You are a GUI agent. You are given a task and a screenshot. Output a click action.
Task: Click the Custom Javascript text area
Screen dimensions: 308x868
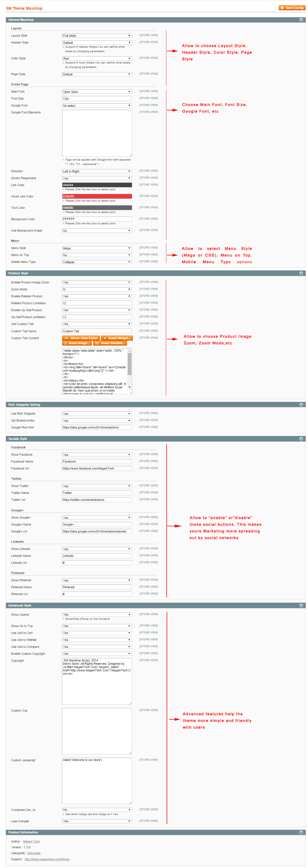(97, 781)
